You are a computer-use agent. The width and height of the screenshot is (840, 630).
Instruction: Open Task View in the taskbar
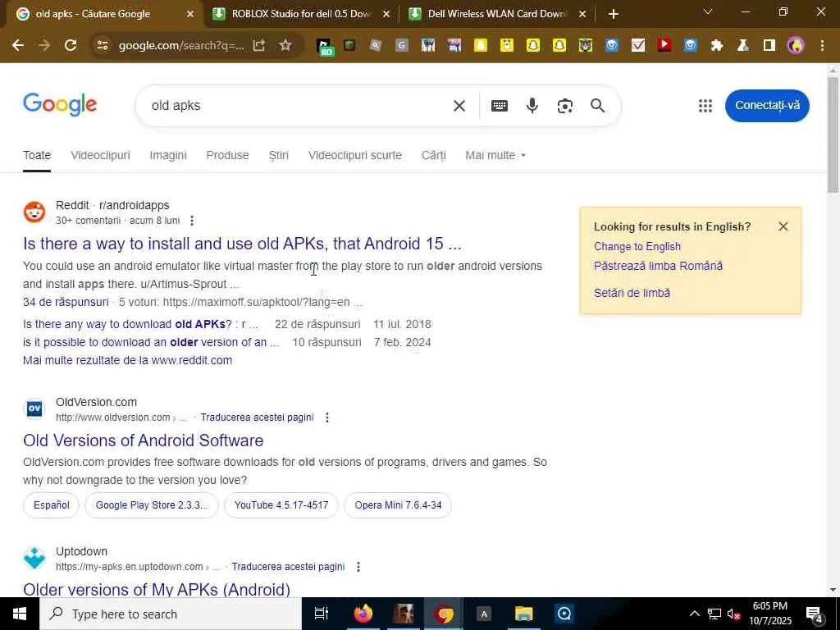322,614
